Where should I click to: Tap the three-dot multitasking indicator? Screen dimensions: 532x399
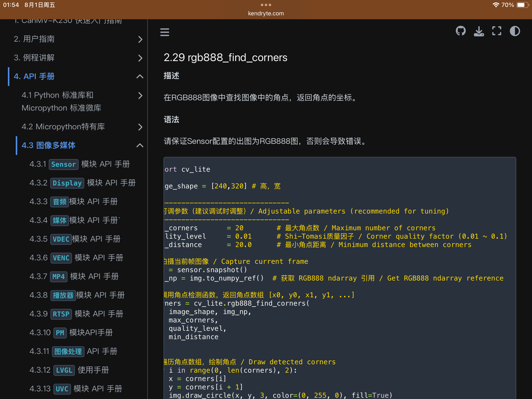(x=266, y=5)
